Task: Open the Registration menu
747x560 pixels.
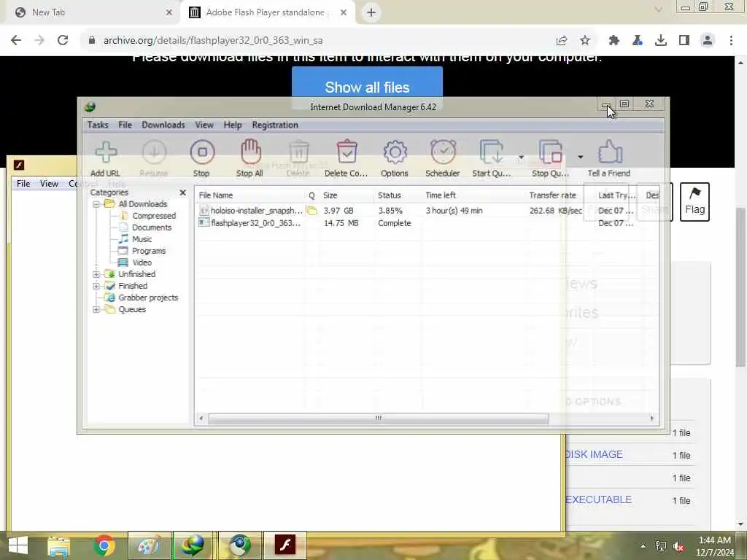Action: (x=275, y=125)
